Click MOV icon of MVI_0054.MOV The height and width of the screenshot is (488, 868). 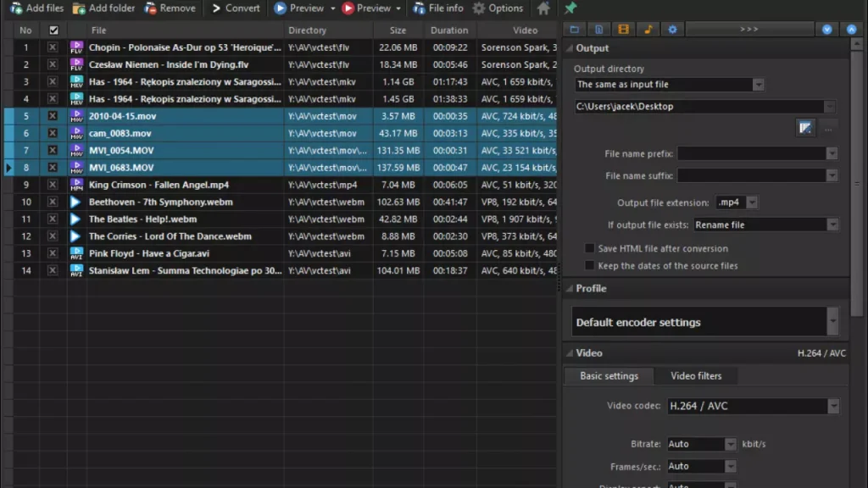tap(76, 151)
